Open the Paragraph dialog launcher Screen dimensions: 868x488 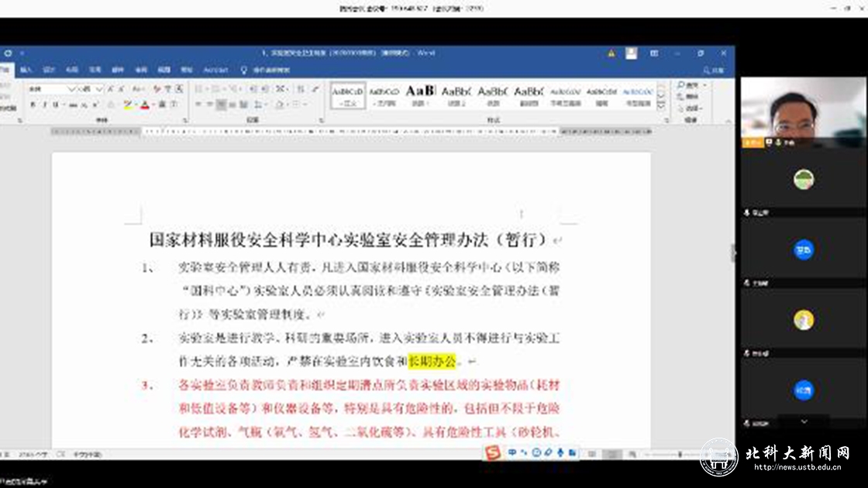[x=322, y=120]
